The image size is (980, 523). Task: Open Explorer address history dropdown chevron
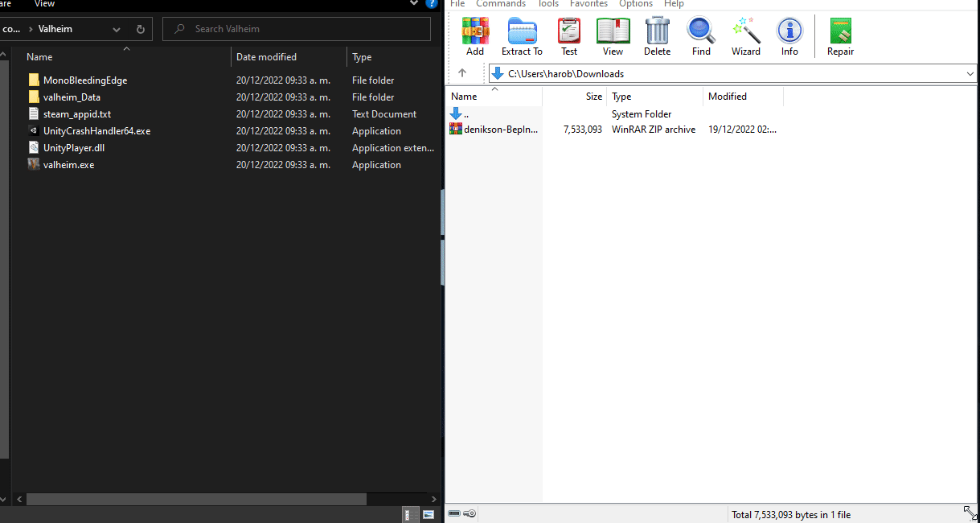coord(117,29)
